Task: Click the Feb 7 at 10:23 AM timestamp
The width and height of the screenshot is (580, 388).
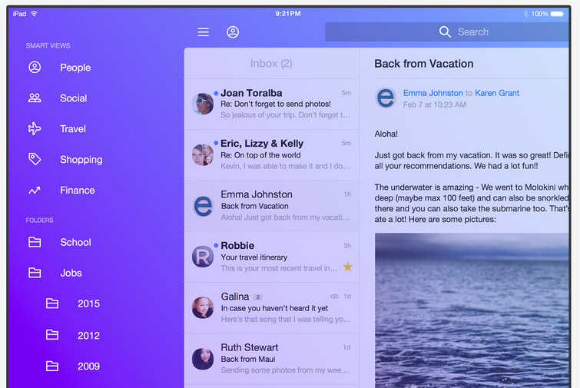Action: pyautogui.click(x=434, y=105)
